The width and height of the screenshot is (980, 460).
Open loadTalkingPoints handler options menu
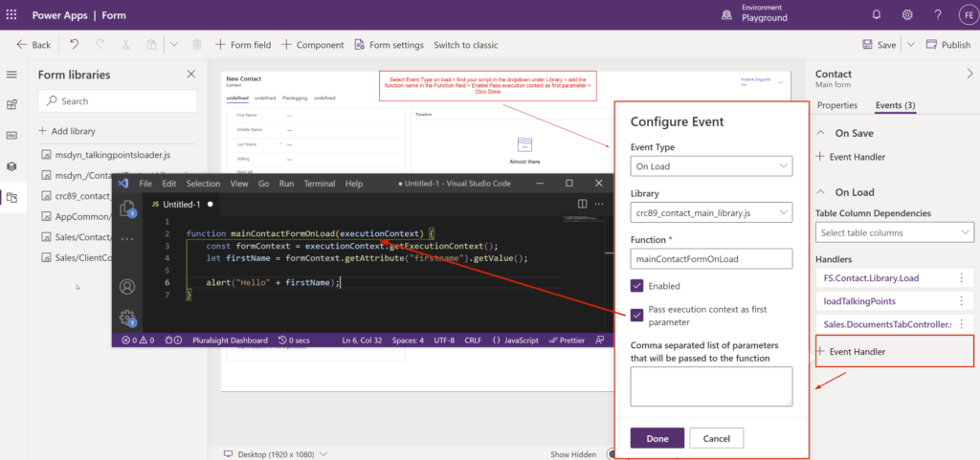tap(961, 301)
